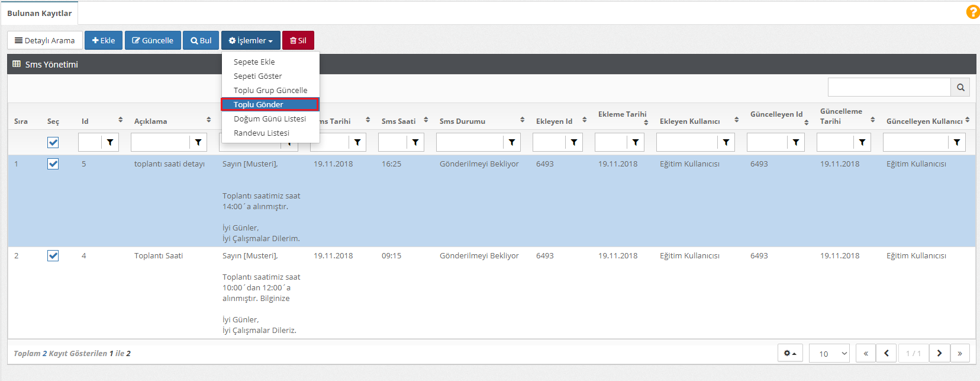Go to the previous page arrow
The image size is (980, 381).
[886, 353]
